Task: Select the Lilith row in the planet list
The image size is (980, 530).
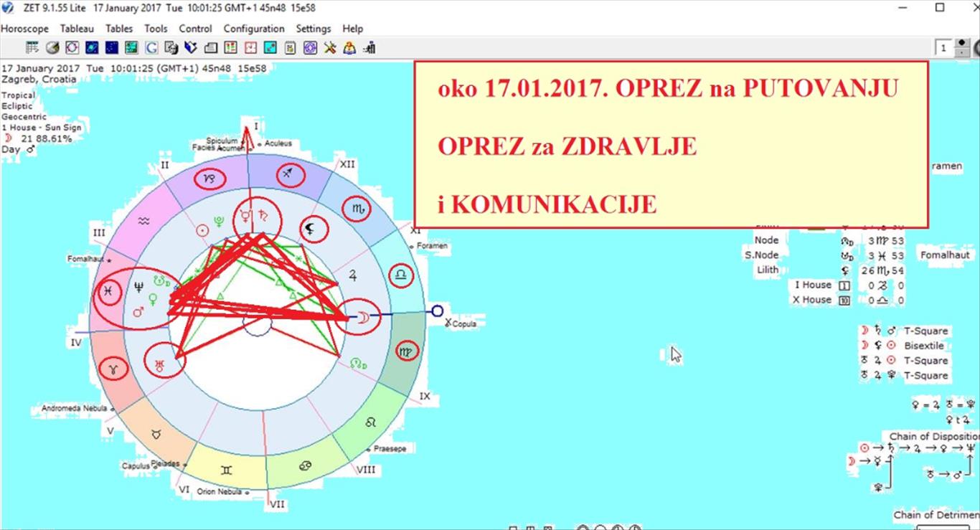Action: click(x=767, y=270)
